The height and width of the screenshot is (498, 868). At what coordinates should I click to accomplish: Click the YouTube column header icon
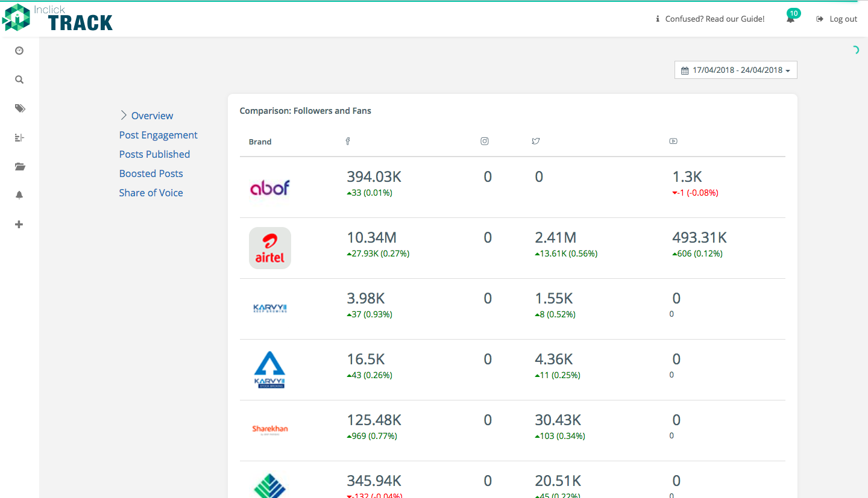coord(673,142)
